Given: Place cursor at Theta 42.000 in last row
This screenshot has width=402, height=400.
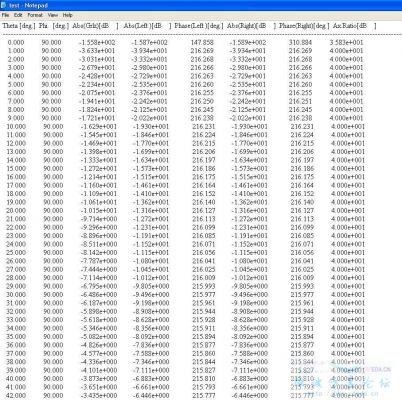Looking at the screenshot, I should (16, 396).
